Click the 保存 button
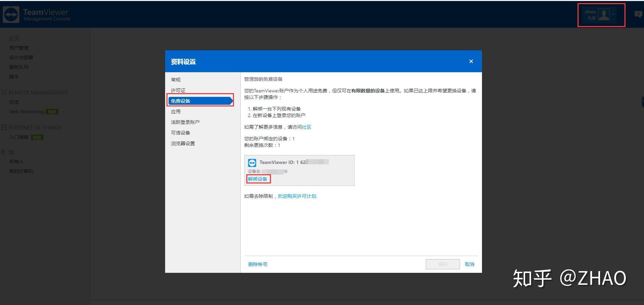Screen dimensions: 644x305 pyautogui.click(x=443, y=264)
